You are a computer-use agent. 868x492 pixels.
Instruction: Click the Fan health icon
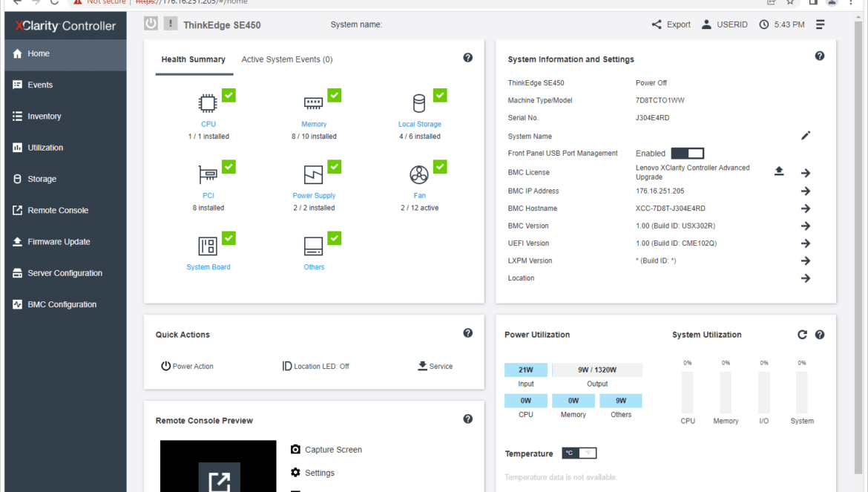point(419,175)
